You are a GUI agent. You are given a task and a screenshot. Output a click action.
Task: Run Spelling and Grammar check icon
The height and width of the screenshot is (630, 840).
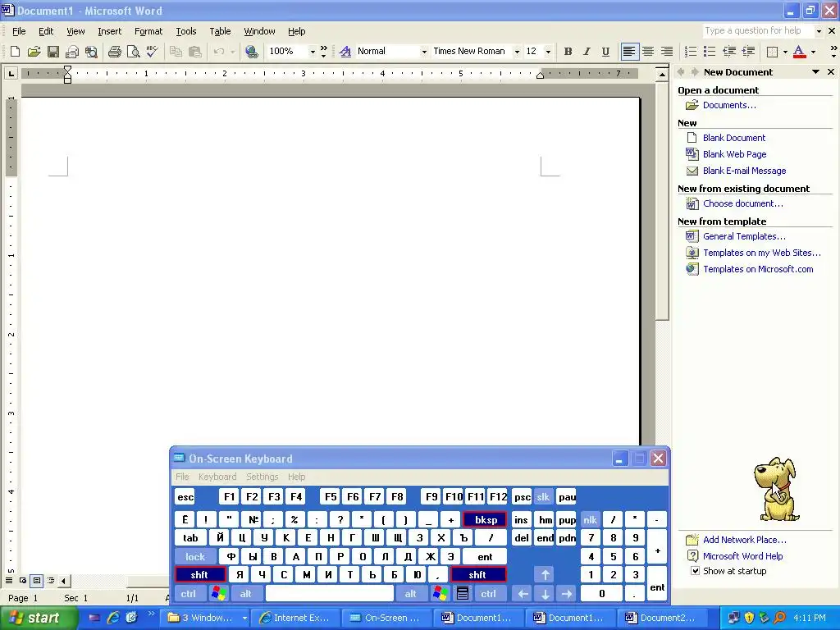[152, 52]
